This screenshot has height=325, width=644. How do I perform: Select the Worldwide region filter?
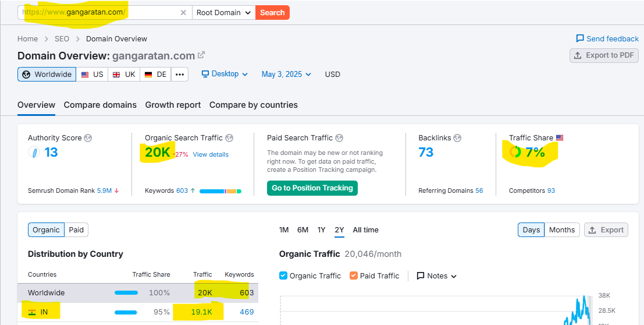[47, 75]
